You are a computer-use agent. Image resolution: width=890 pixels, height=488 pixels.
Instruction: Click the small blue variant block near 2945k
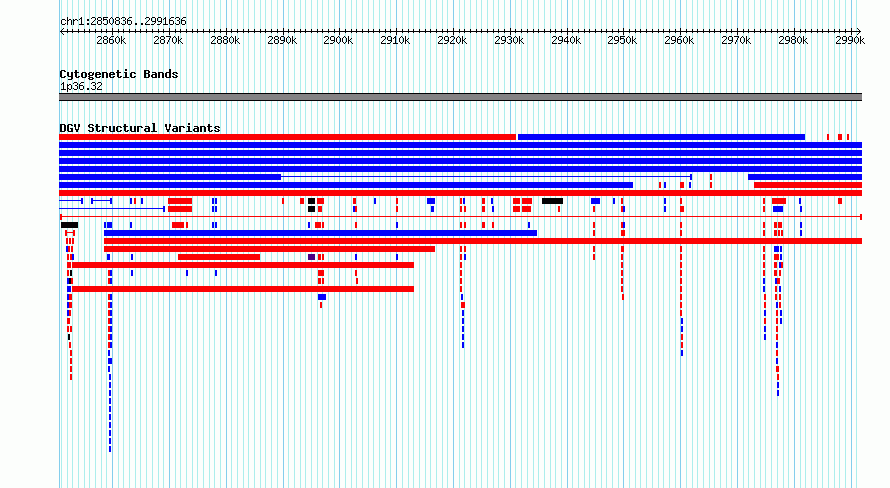[595, 201]
